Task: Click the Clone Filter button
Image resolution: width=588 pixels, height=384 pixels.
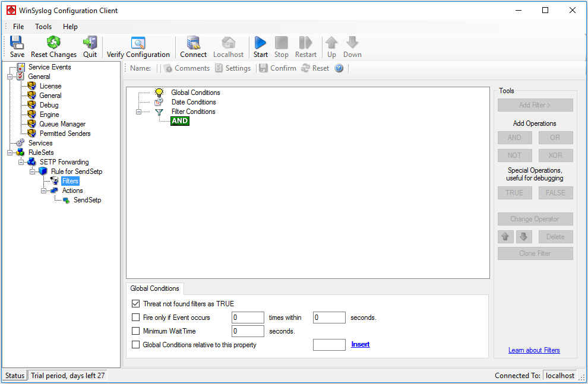Action: tap(535, 253)
